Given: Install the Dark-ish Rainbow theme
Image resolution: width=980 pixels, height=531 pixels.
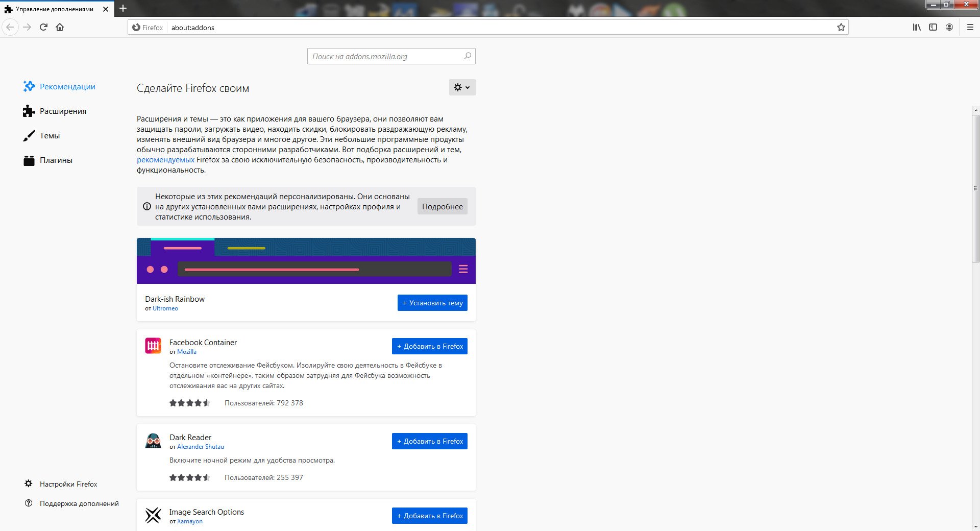Looking at the screenshot, I should pos(432,303).
